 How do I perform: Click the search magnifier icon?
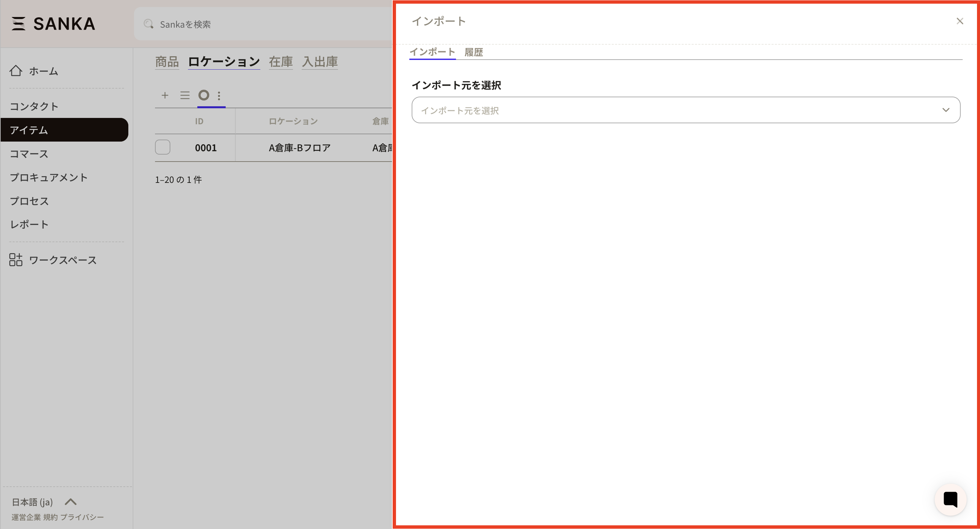coord(148,24)
